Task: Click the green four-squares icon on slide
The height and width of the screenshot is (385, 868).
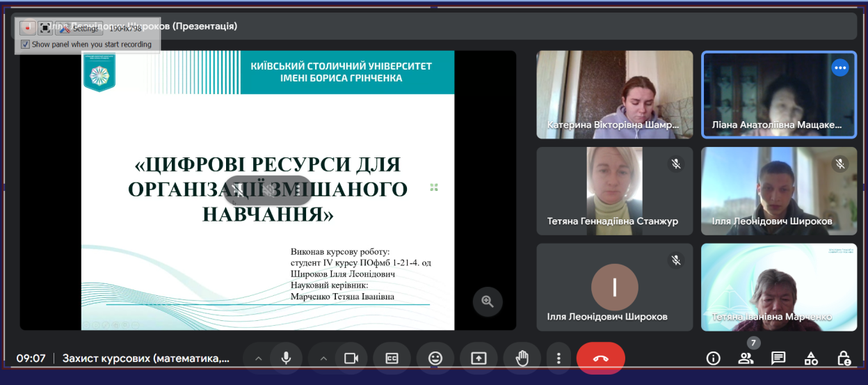Action: (434, 187)
